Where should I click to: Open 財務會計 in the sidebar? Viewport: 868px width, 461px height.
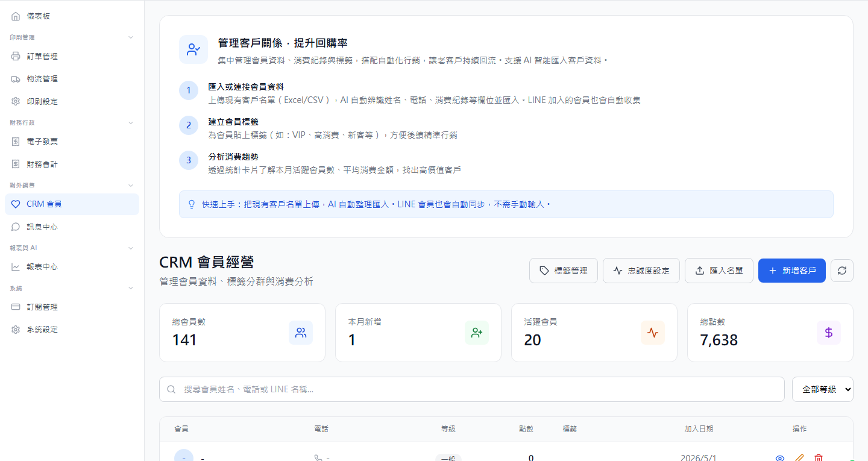[x=72, y=164]
